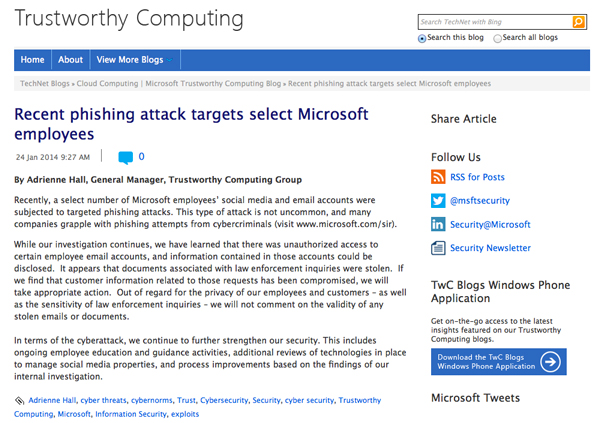Click the Search TechNet with Bing field
The height and width of the screenshot is (423, 600).
(x=494, y=21)
